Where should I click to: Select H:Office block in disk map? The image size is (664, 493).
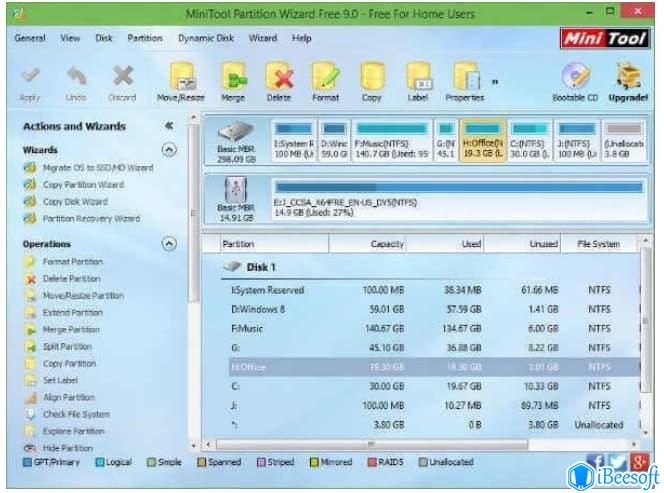click(x=482, y=141)
